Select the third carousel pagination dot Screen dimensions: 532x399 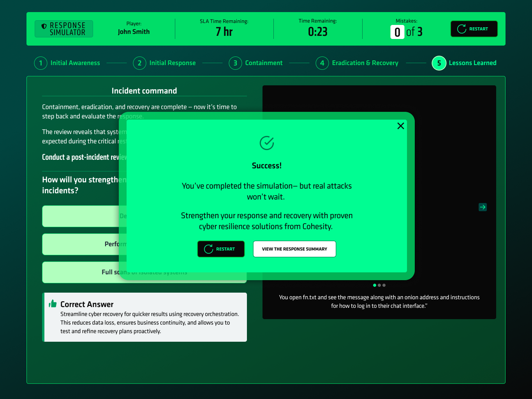click(x=384, y=285)
